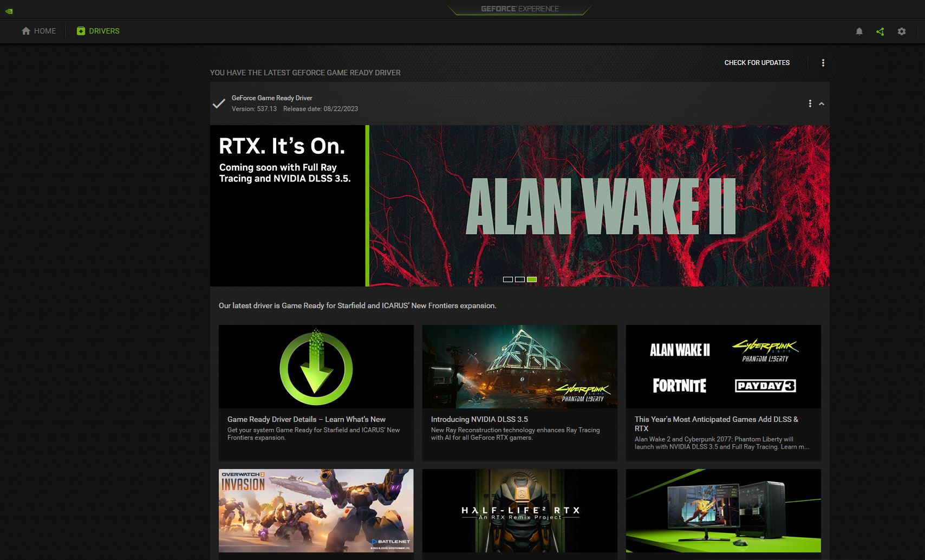Open the four game logos card thumbnail

[x=724, y=367]
